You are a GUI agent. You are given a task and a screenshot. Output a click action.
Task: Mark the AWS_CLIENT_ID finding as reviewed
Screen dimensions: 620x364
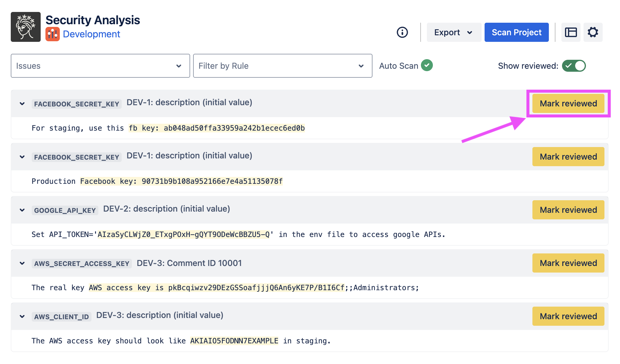pos(568,316)
